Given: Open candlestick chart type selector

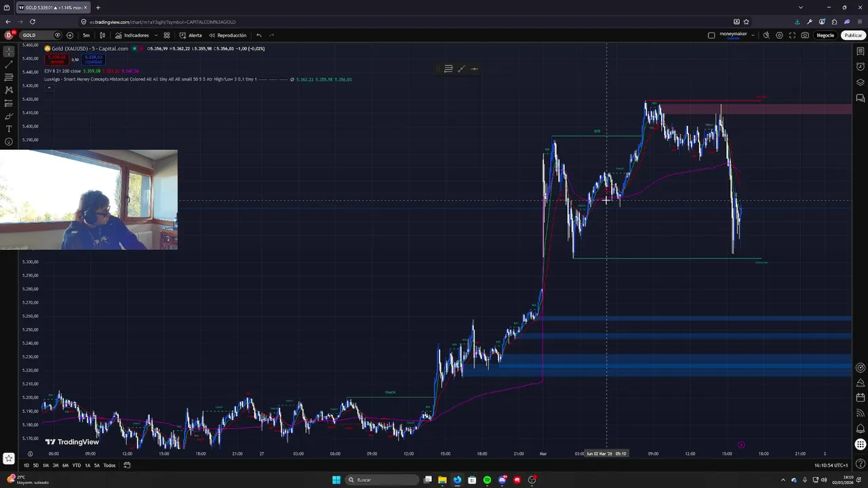Looking at the screenshot, I should 102,35.
